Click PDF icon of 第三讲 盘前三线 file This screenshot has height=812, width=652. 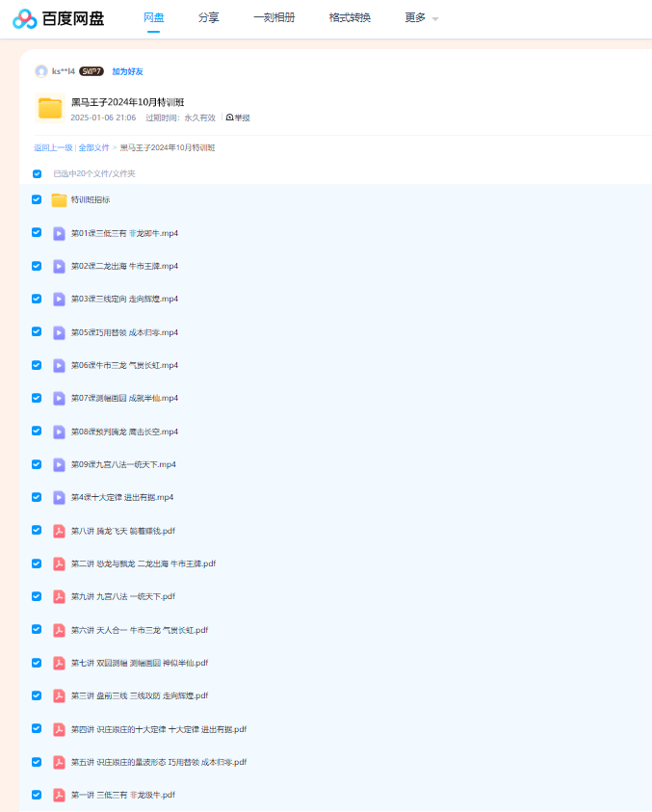(59, 696)
